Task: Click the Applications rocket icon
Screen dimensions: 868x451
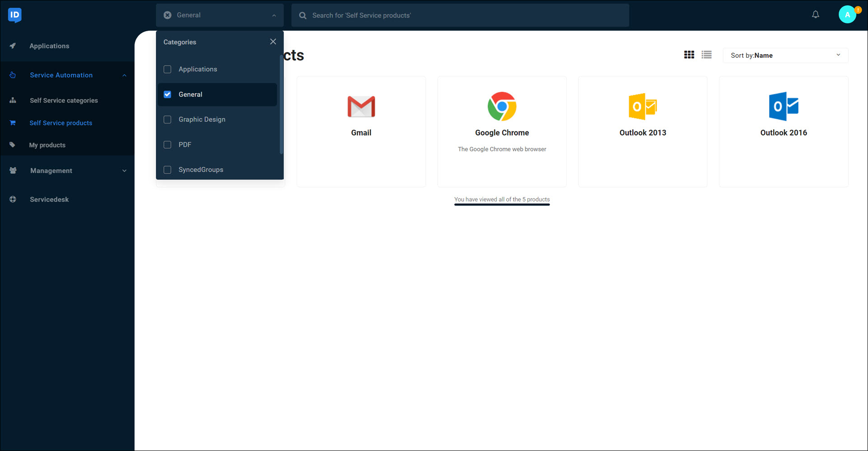Action: click(13, 46)
